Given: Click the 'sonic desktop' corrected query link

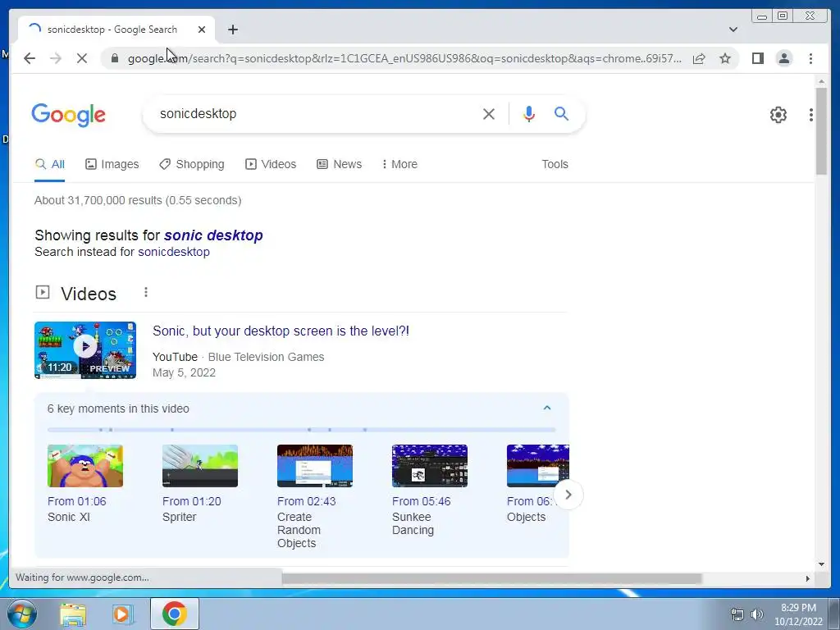Looking at the screenshot, I should point(213,235).
